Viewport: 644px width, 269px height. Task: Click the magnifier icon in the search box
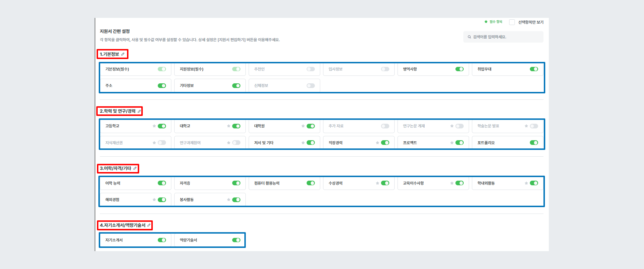(469, 37)
